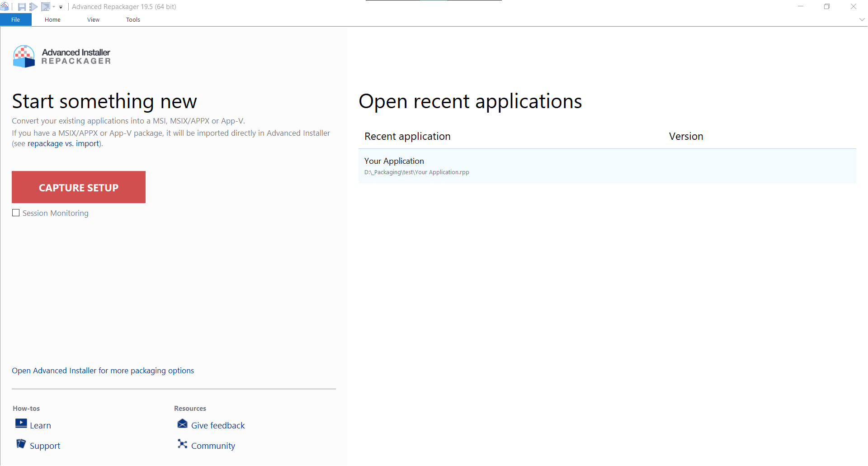
Task: Click the Support books icon
Action: [21, 444]
